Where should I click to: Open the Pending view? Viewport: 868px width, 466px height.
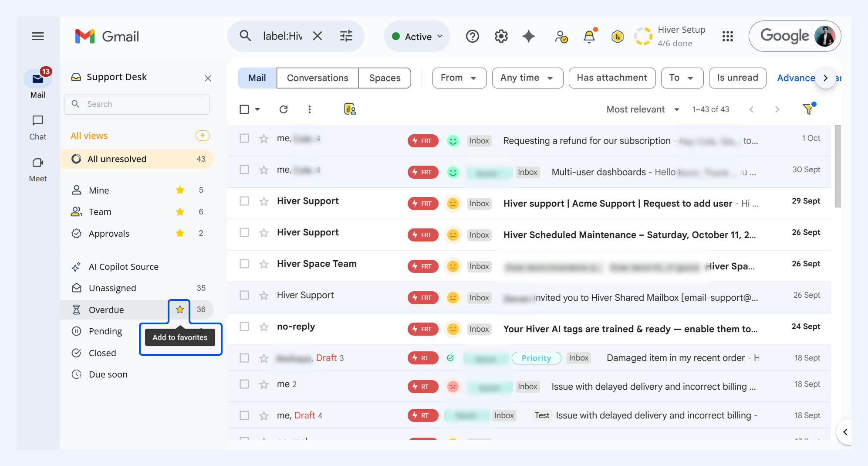(105, 331)
